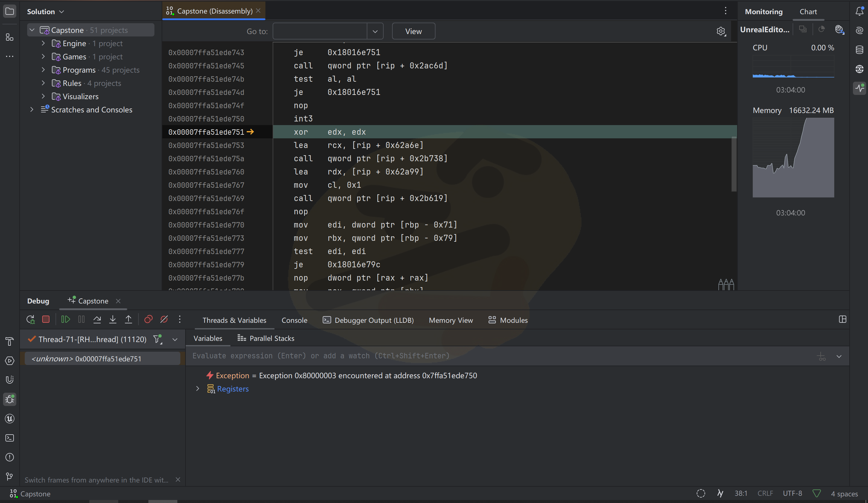Viewport: 868px width, 503px height.
Task: Switch to the Memory View tab
Action: click(451, 320)
